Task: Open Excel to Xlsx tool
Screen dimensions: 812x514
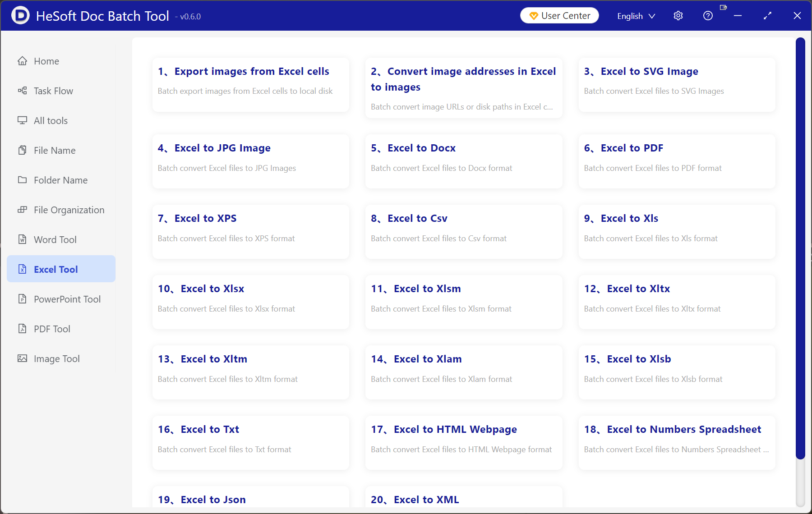Action: 251,302
